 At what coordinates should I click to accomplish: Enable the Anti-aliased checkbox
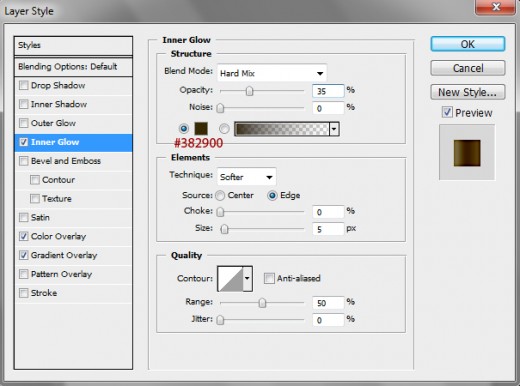click(x=269, y=278)
